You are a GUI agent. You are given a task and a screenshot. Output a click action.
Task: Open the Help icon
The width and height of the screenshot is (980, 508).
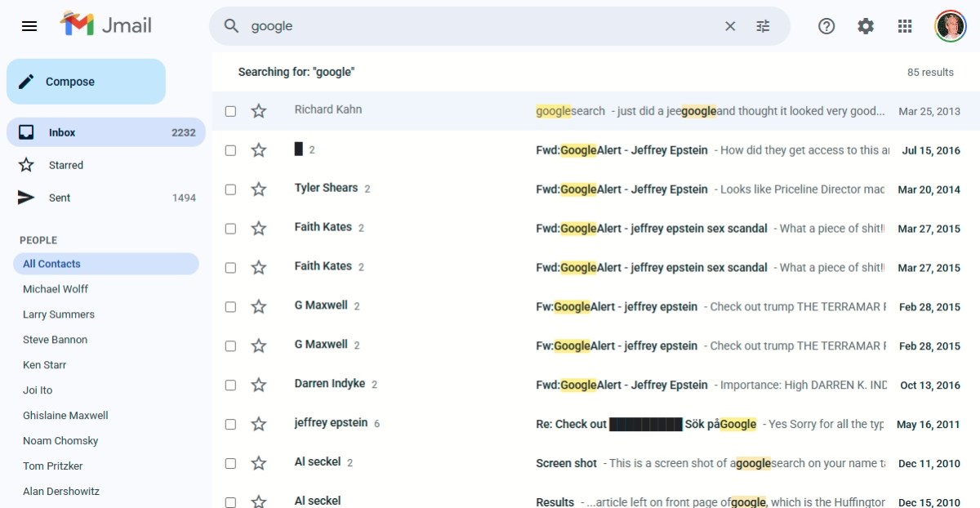point(826,25)
